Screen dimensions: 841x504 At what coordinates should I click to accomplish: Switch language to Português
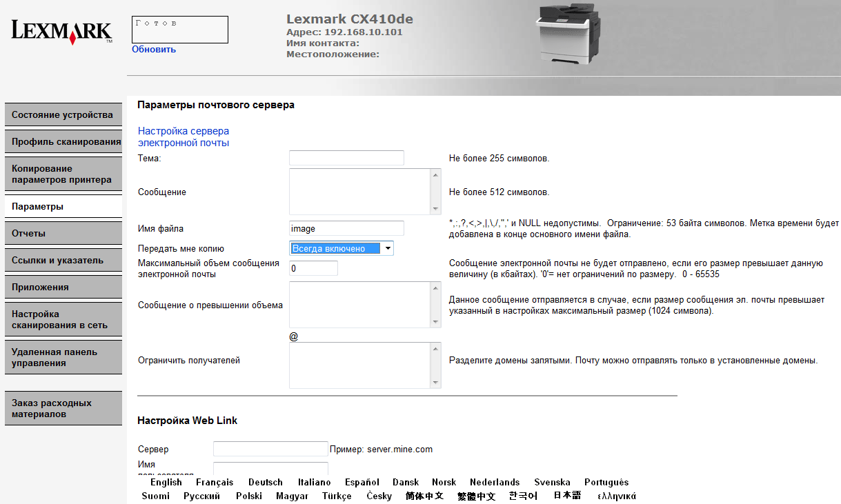606,483
